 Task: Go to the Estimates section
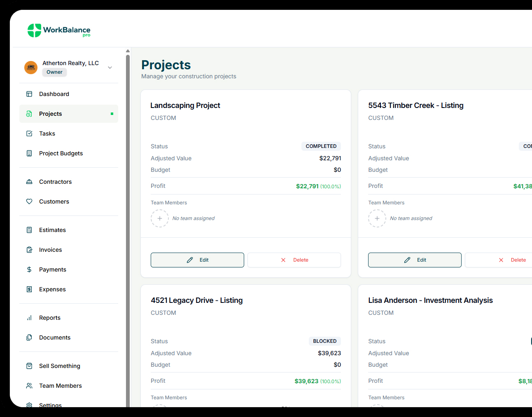tap(52, 230)
